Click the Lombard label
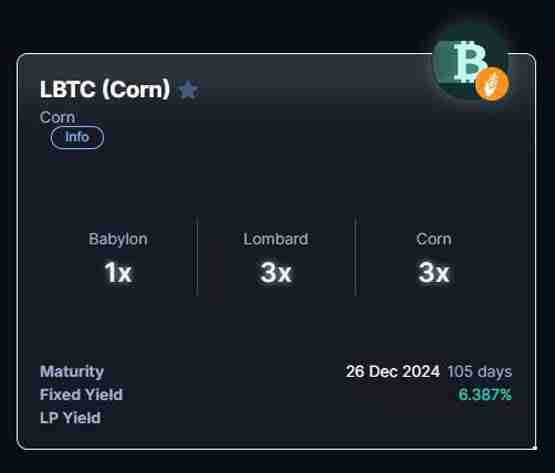 point(276,239)
